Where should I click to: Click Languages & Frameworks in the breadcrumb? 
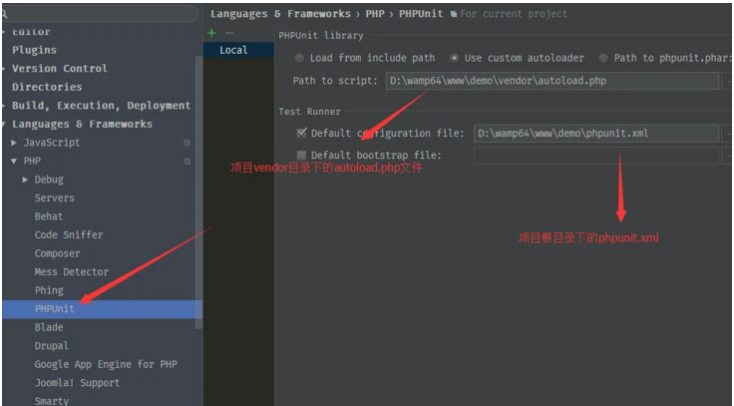pyautogui.click(x=280, y=14)
